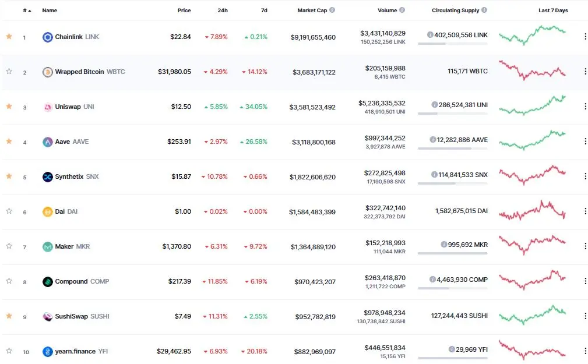Open the Wrapped Bitcoin WBTC page
The image size is (588, 364).
(x=90, y=72)
